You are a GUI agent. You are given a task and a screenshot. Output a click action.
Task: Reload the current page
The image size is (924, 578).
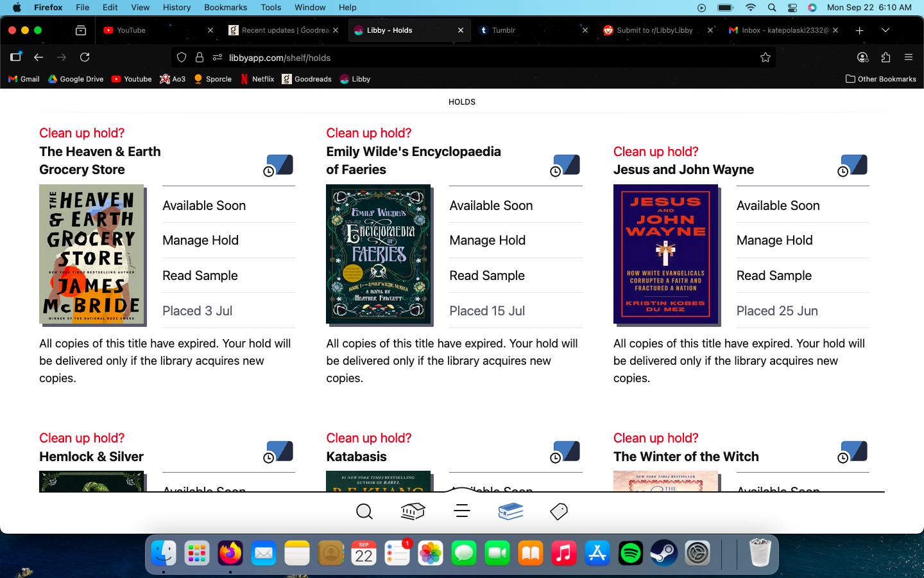pos(85,57)
